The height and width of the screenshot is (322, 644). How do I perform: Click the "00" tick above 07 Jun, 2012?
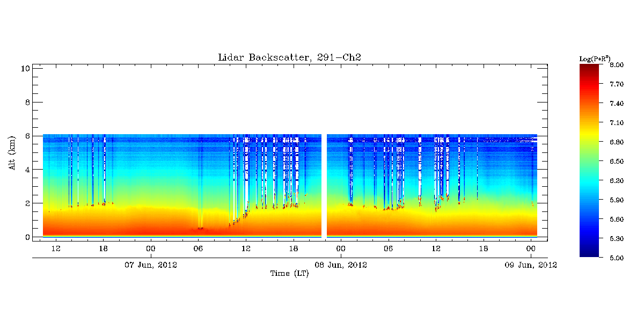(151, 248)
